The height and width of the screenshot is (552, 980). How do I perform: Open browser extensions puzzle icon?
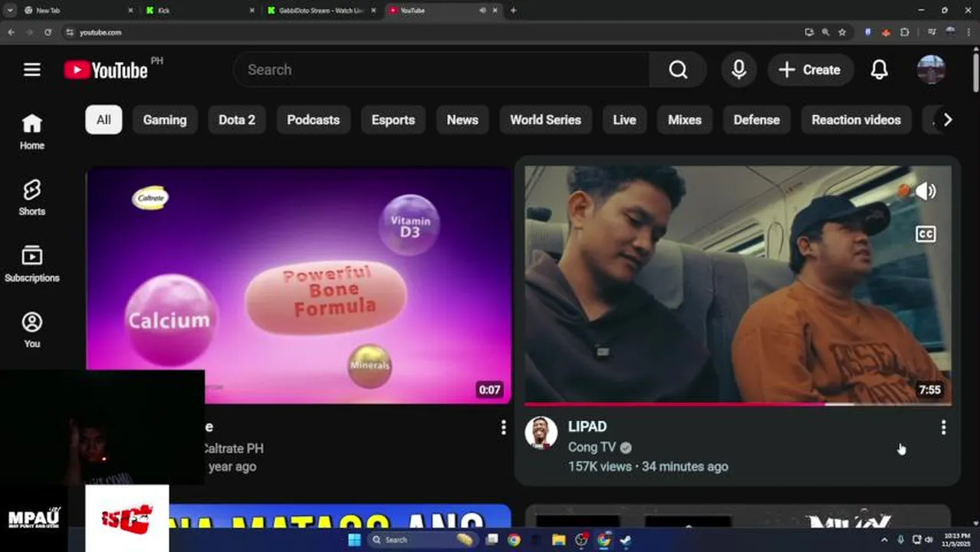click(905, 32)
